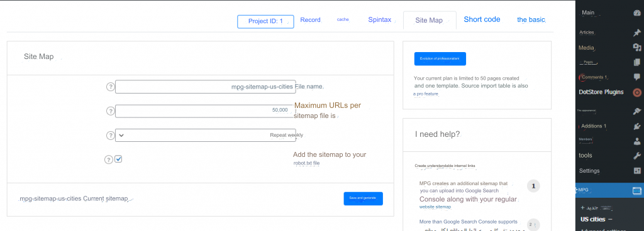Click the MPG menu icon
Viewport: 644px width, 231px height.
click(x=636, y=190)
